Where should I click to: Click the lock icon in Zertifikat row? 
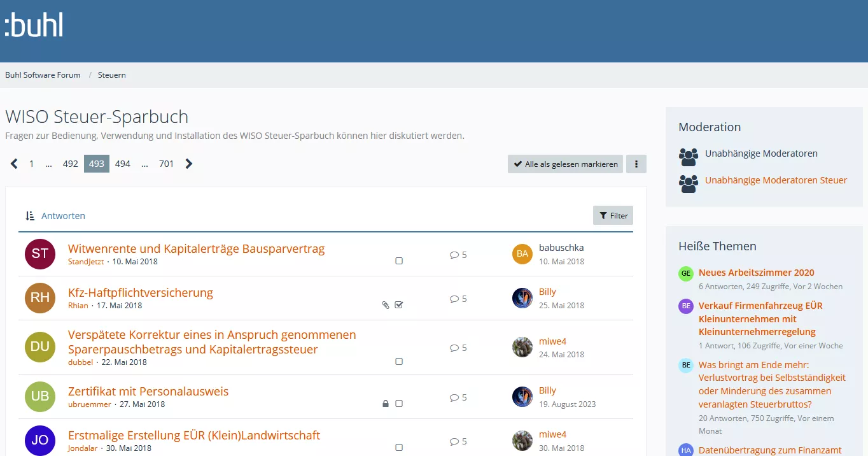coord(386,404)
